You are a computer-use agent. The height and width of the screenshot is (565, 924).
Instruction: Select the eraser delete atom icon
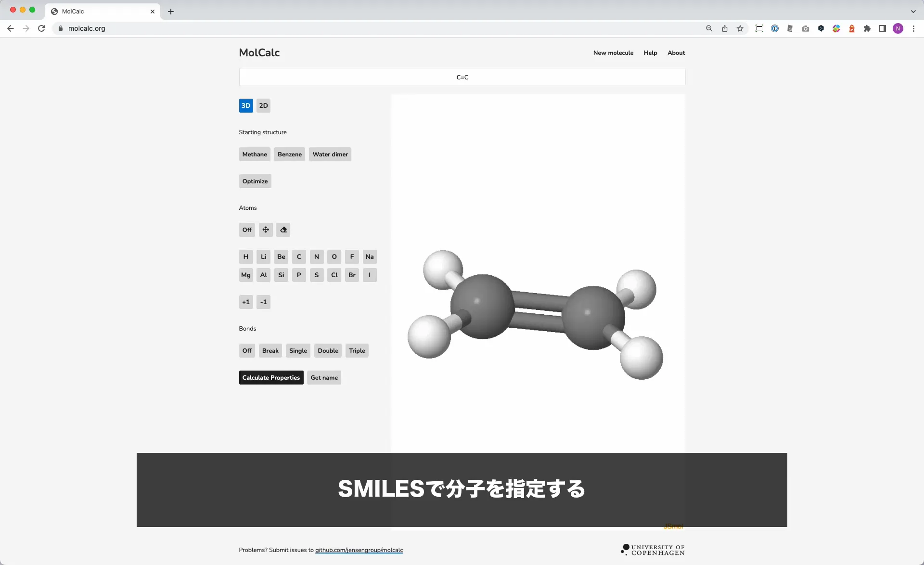pos(283,230)
